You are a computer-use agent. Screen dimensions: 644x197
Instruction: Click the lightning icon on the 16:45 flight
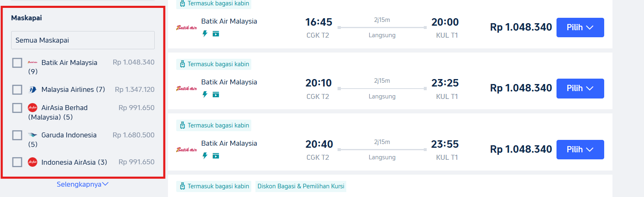pos(204,34)
